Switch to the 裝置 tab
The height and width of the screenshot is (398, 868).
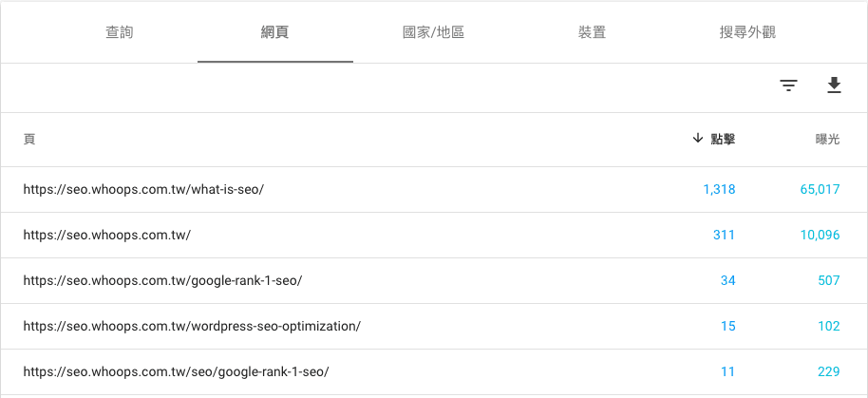[x=592, y=32]
